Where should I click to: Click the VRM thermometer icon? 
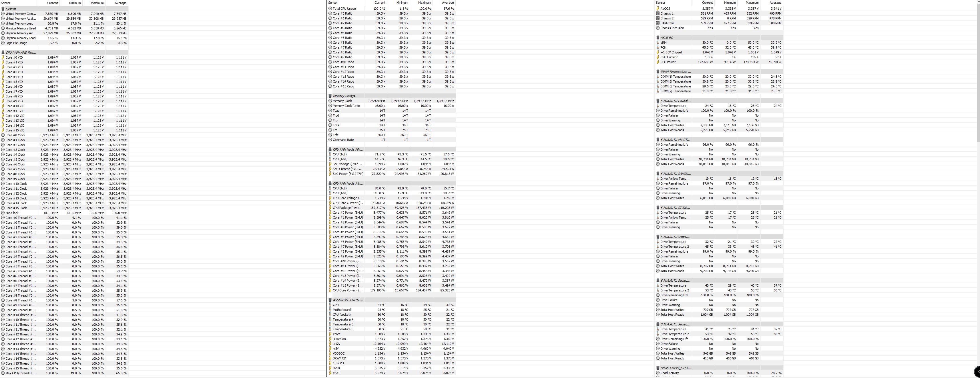tap(658, 43)
